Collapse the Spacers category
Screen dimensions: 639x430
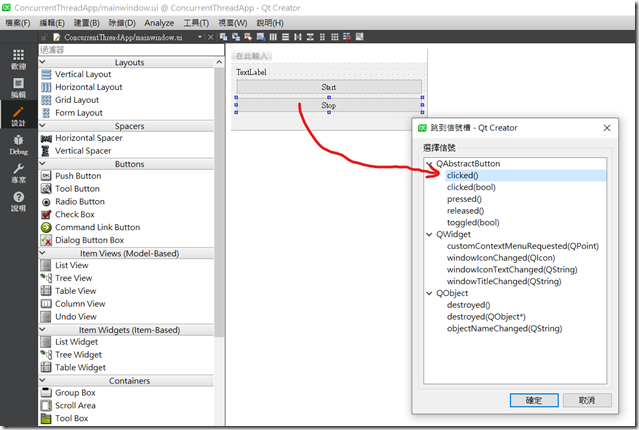click(42, 126)
